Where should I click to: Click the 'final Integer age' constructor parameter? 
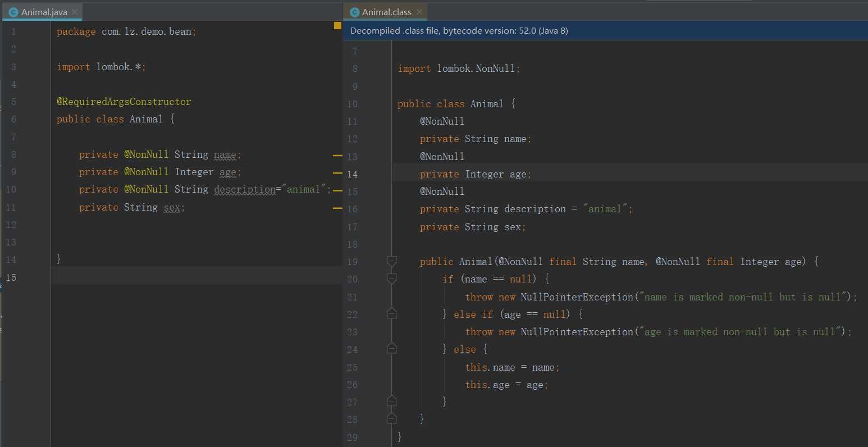755,262
